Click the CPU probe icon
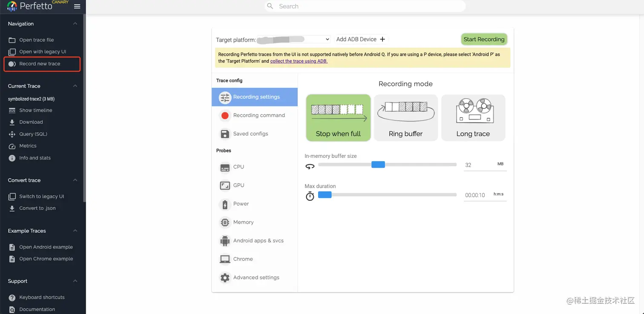 [225, 167]
